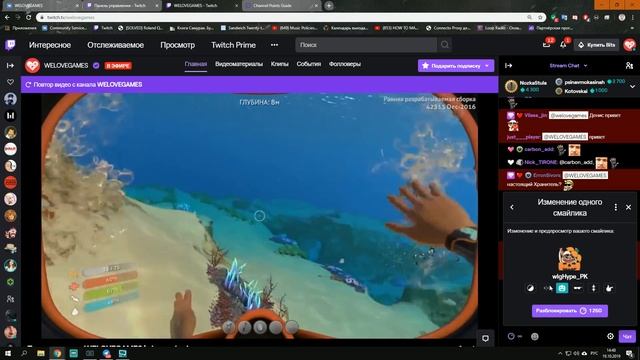Image resolution: width=640 pixels, height=360 pixels.
Task: Open the user profile avatar menu
Action: coord(629,45)
